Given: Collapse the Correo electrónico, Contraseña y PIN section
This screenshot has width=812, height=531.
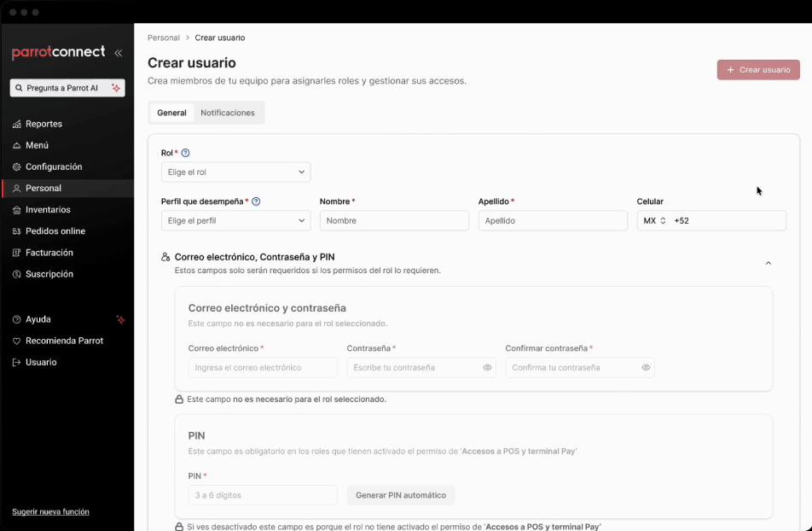Looking at the screenshot, I should (768, 263).
